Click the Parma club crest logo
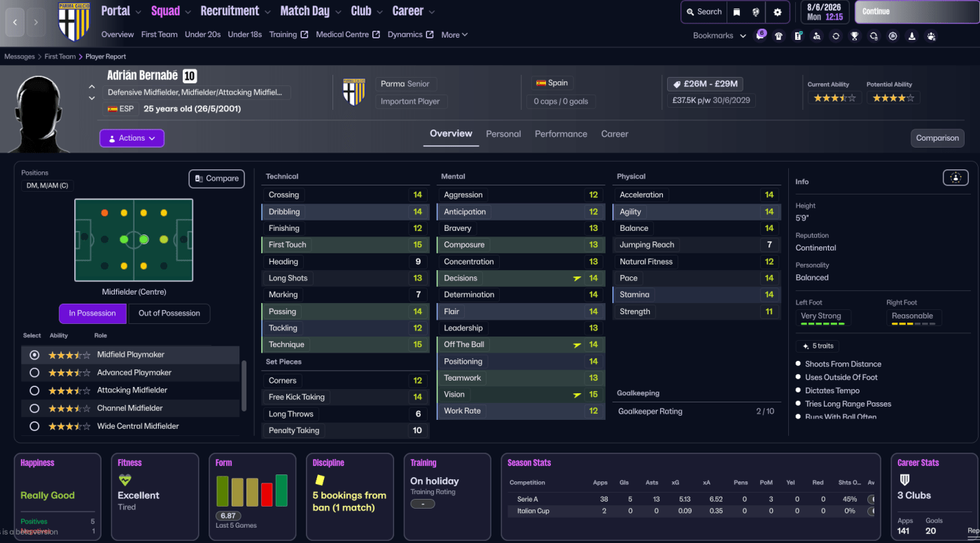980x543 pixels. tap(73, 21)
